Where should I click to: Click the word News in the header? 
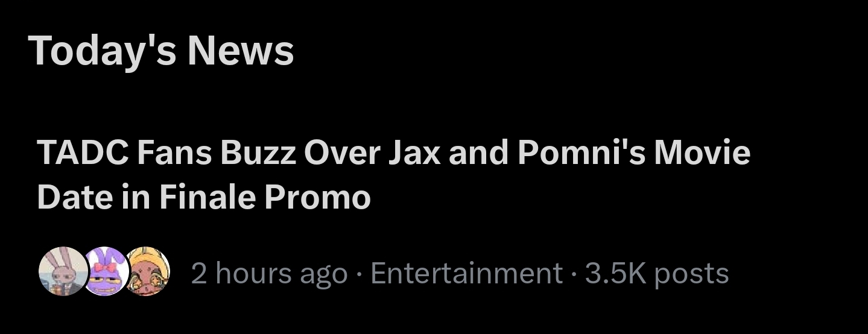(241, 51)
